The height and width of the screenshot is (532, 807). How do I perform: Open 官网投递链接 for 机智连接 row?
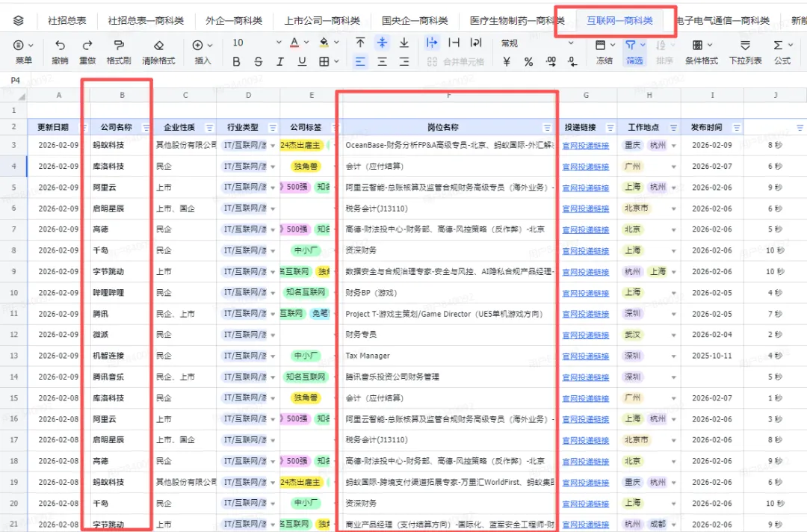(586, 356)
